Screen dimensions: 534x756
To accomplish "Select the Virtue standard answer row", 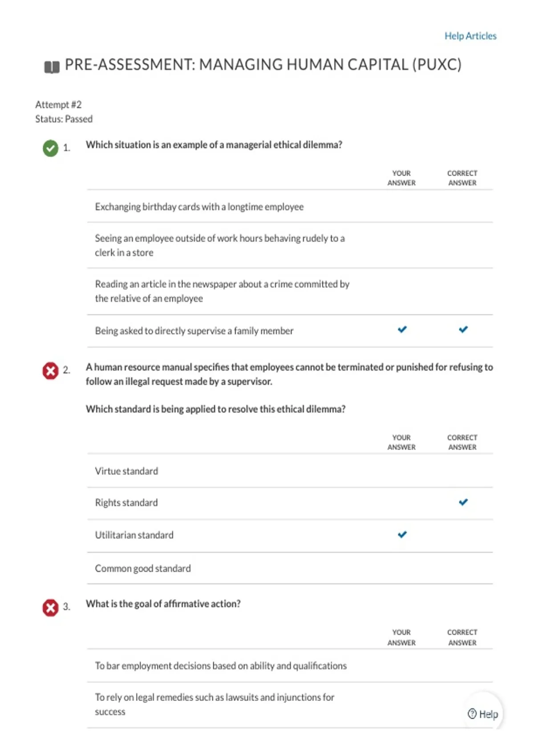I will pos(290,471).
